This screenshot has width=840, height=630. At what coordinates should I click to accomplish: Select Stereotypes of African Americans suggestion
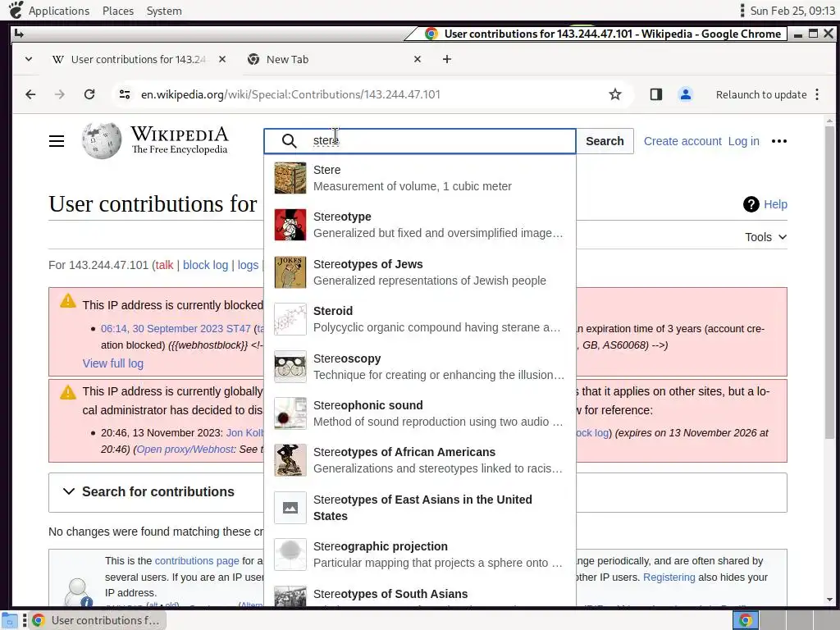(x=420, y=460)
